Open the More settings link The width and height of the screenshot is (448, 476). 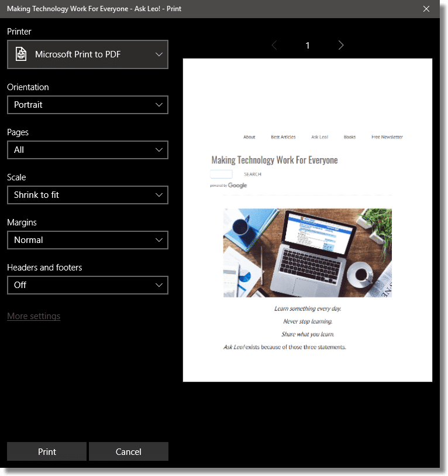point(33,316)
